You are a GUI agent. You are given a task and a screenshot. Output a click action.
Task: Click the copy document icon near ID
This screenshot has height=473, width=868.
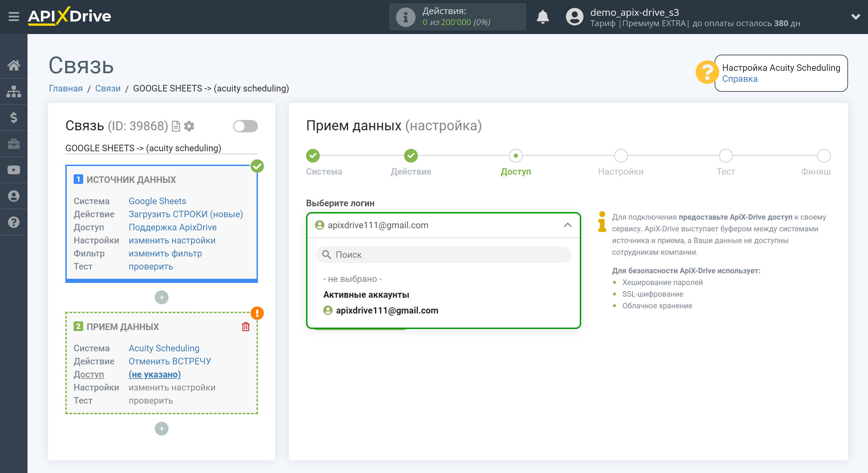pyautogui.click(x=176, y=126)
